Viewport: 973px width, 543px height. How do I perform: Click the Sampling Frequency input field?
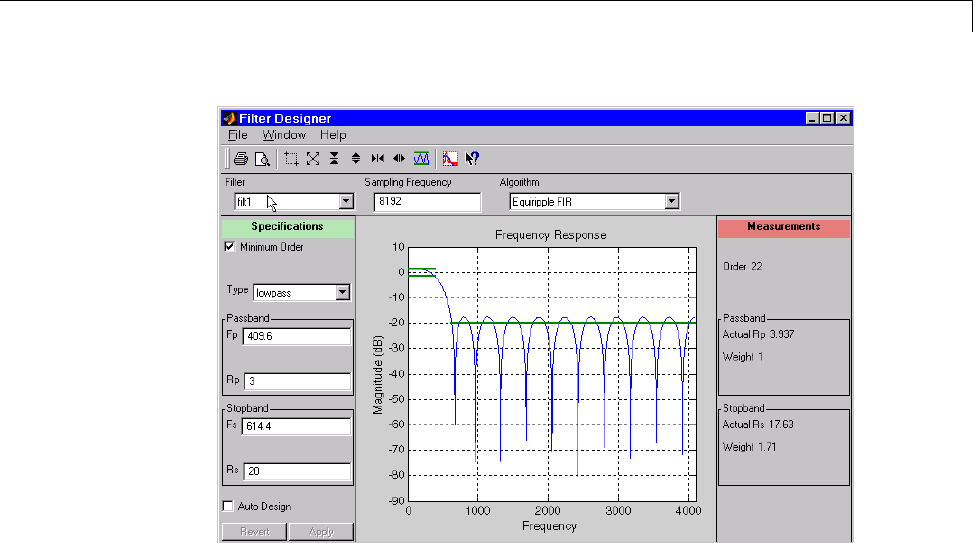426,202
